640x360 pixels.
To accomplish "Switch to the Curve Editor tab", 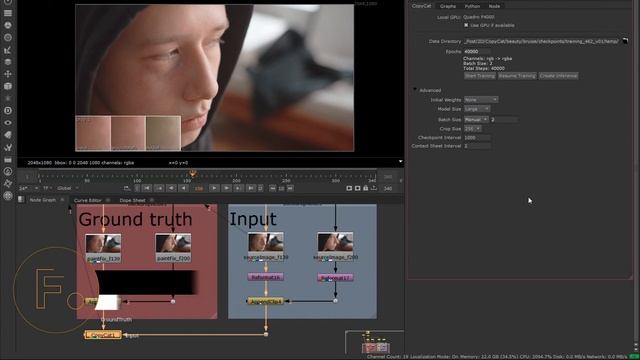I will point(87,200).
